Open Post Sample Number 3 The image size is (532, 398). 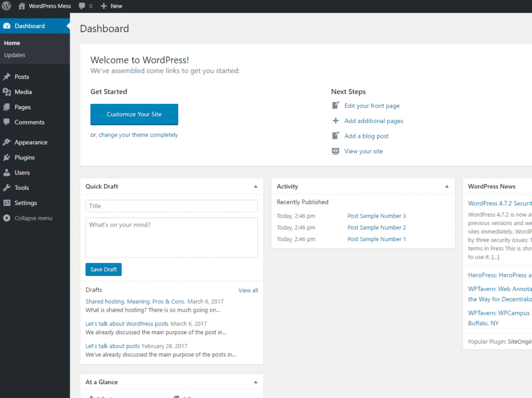coord(376,216)
